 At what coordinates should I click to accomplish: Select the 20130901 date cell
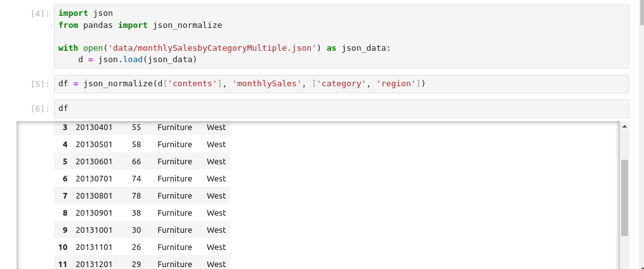[x=94, y=213]
